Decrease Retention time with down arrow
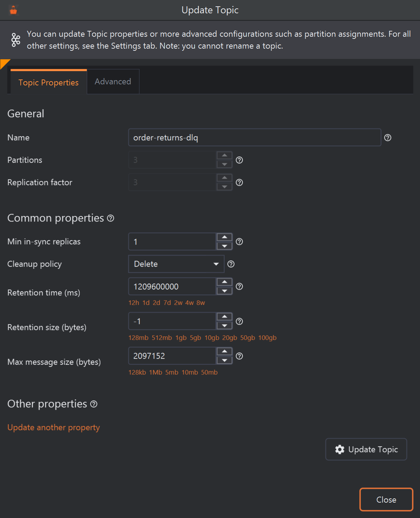 coord(224,291)
